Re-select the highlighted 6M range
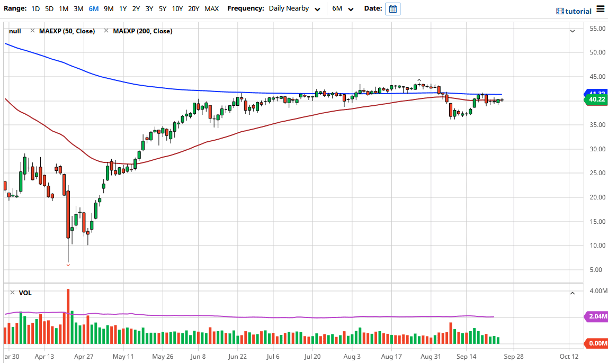 pos(93,8)
